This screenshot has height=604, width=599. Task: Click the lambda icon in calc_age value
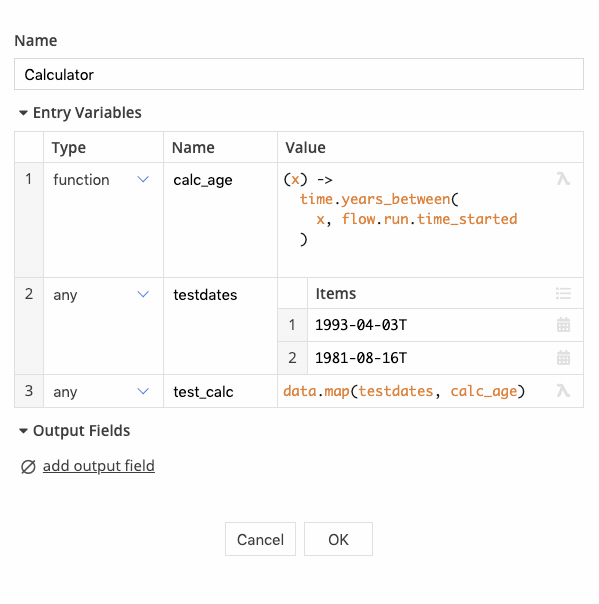(563, 179)
